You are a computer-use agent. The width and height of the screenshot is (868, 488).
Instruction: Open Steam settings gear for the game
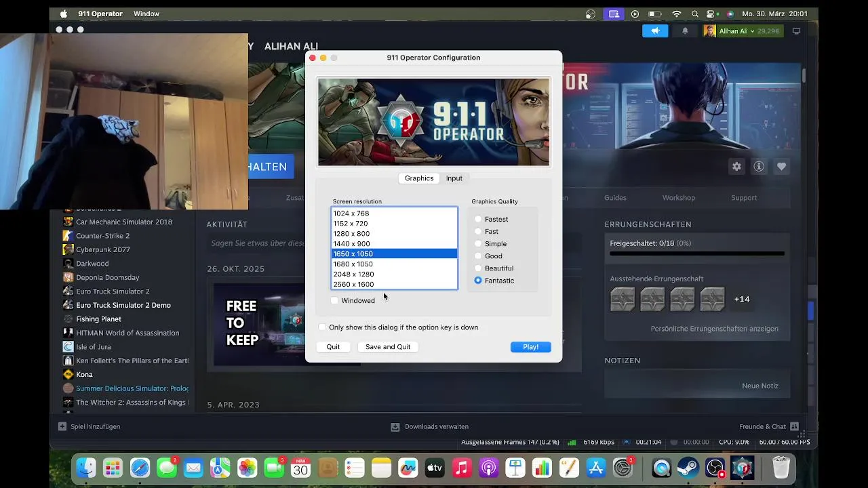736,167
